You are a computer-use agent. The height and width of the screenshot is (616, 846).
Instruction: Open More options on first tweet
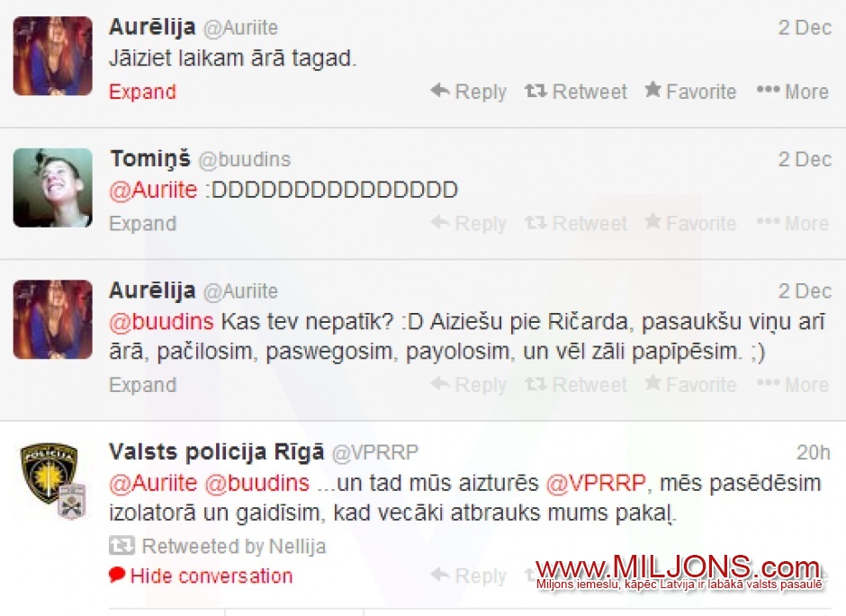point(792,91)
